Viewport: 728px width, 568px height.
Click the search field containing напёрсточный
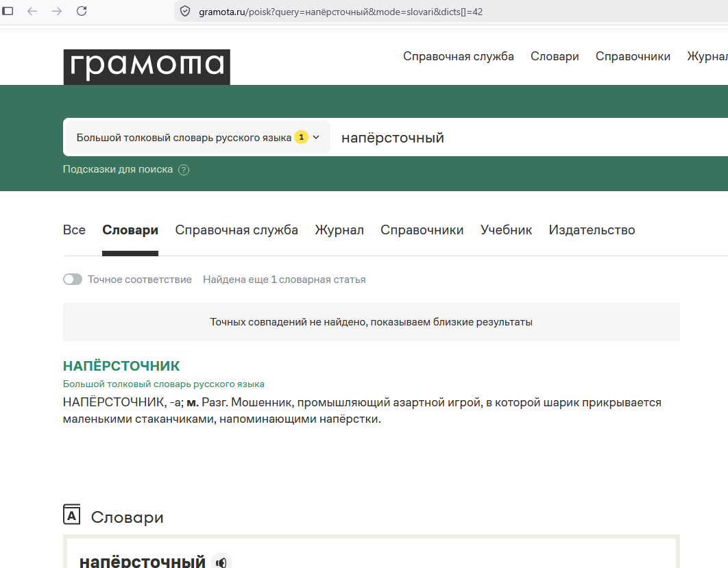point(529,137)
